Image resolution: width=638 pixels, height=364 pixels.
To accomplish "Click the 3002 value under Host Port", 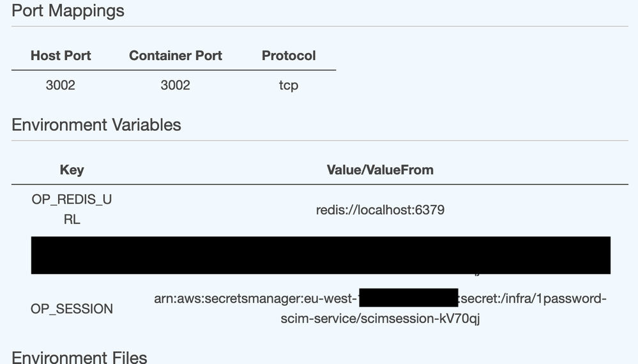I will 61,84.
